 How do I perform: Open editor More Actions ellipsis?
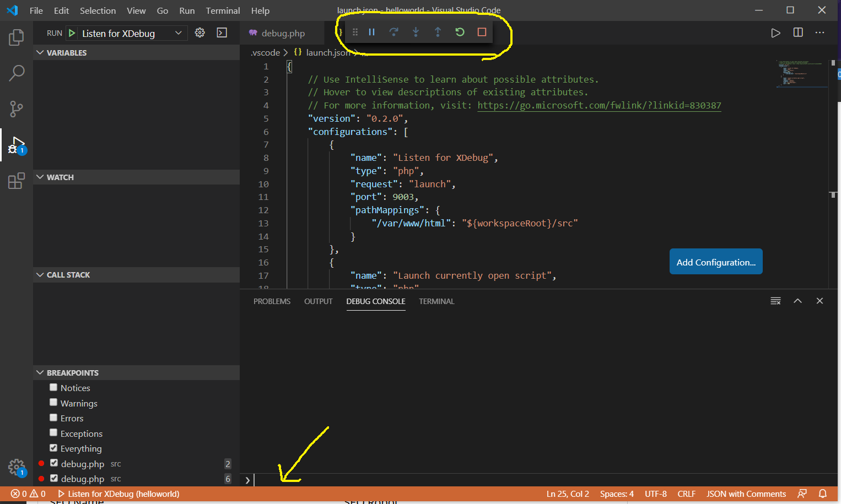(820, 32)
